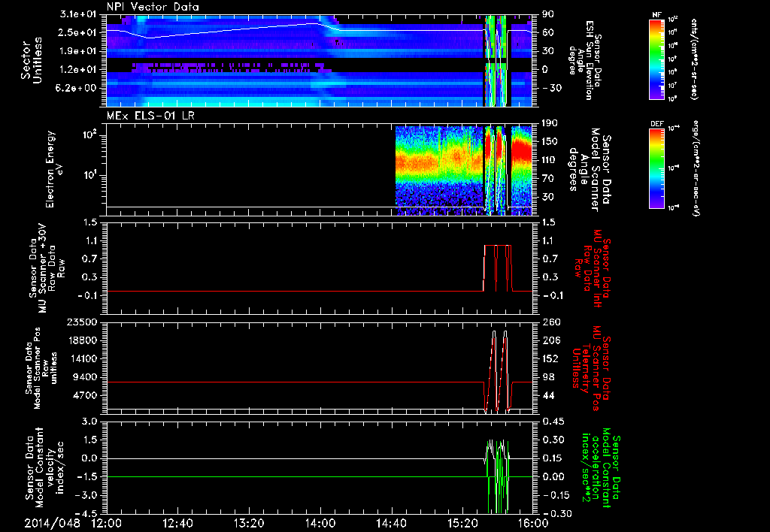Image resolution: width=770 pixels, height=532 pixels.
Task: Click the '190' scanner angle tick value
Action: point(550,123)
